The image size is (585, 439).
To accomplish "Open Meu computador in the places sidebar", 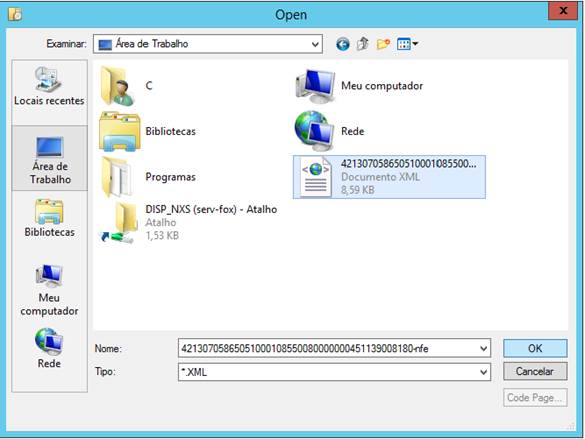I will click(49, 290).
